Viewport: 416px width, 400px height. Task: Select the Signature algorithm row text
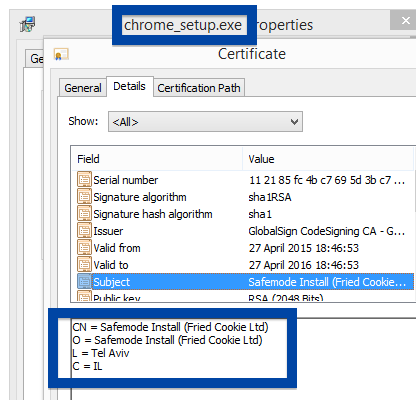pos(140,197)
